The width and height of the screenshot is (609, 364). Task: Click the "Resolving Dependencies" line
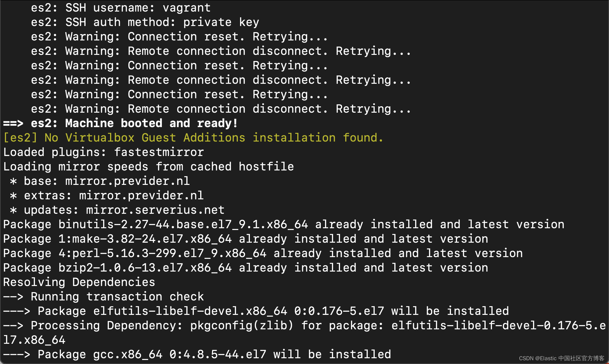pyautogui.click(x=79, y=282)
